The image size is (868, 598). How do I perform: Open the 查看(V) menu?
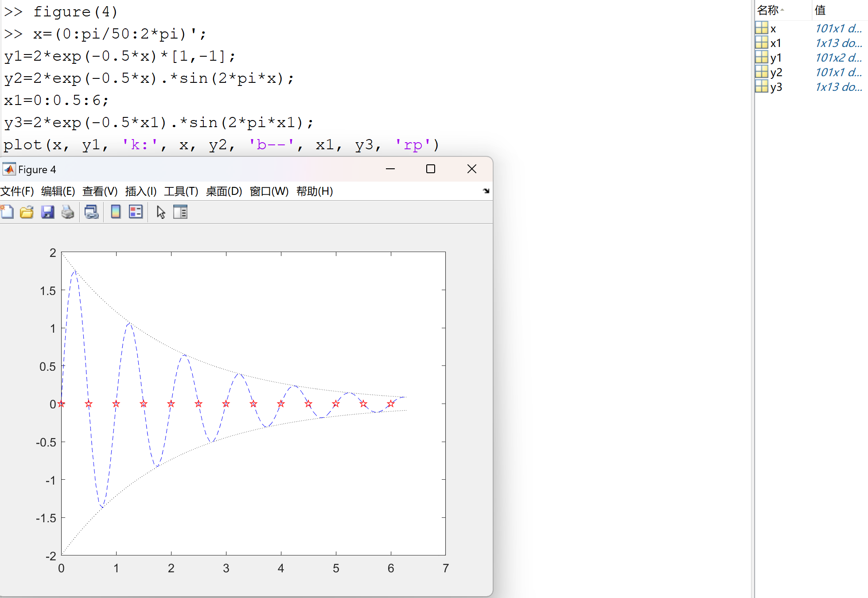[100, 191]
